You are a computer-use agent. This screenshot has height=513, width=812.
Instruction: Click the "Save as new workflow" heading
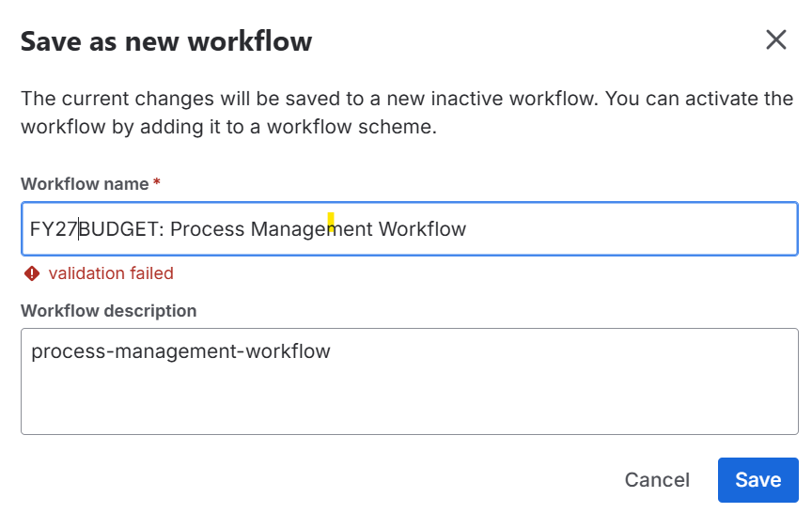(x=166, y=41)
